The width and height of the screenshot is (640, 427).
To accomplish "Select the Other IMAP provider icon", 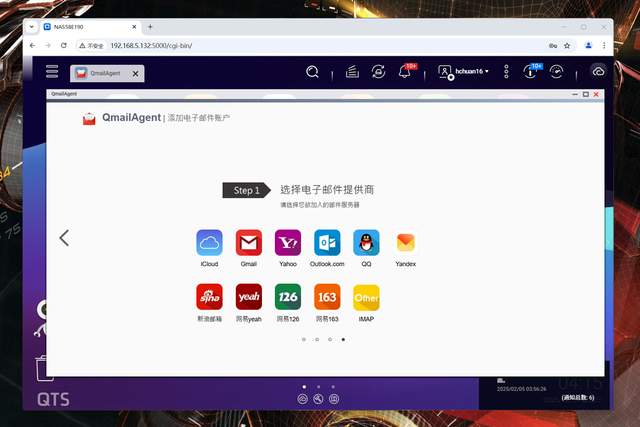I will point(366,297).
